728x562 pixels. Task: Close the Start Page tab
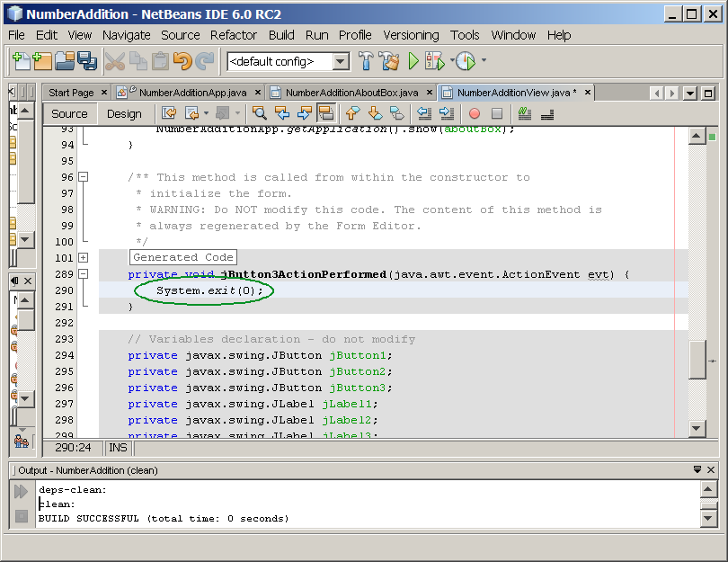104,92
